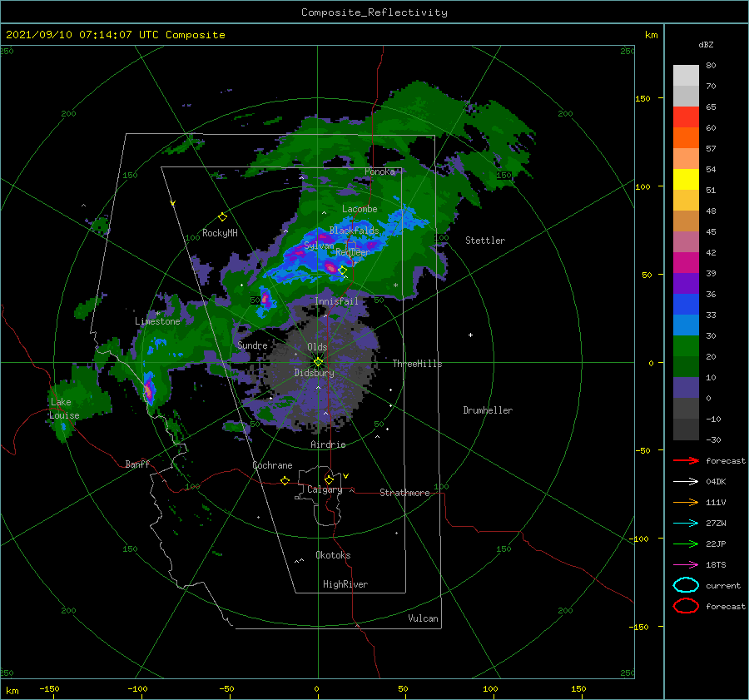749x700 pixels.
Task: Click the Olds town label
Action: coord(317,347)
